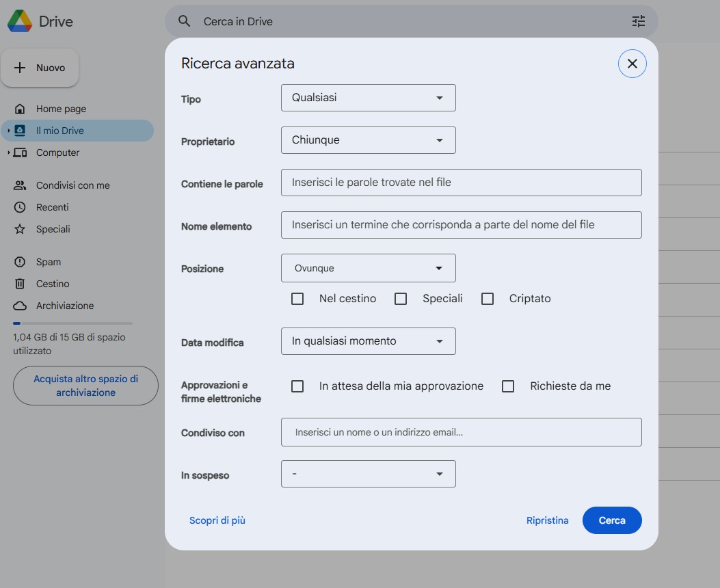Click the advanced search filters icon

638,21
